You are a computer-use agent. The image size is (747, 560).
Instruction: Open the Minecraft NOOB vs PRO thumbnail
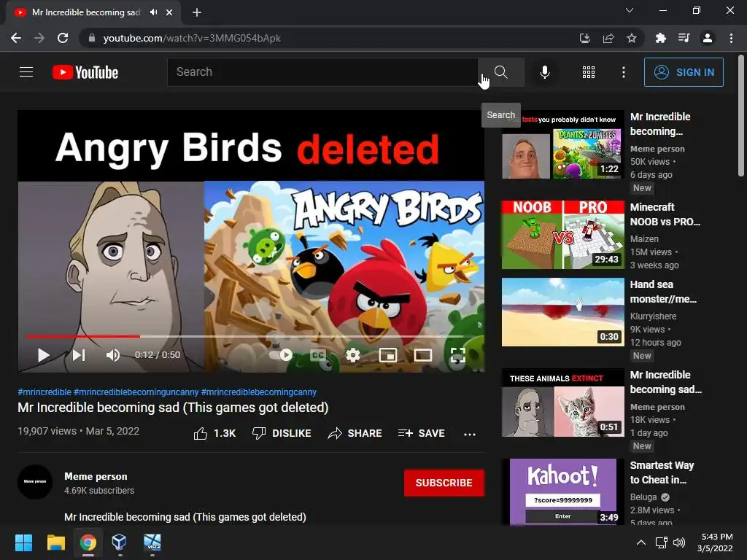pyautogui.click(x=562, y=235)
